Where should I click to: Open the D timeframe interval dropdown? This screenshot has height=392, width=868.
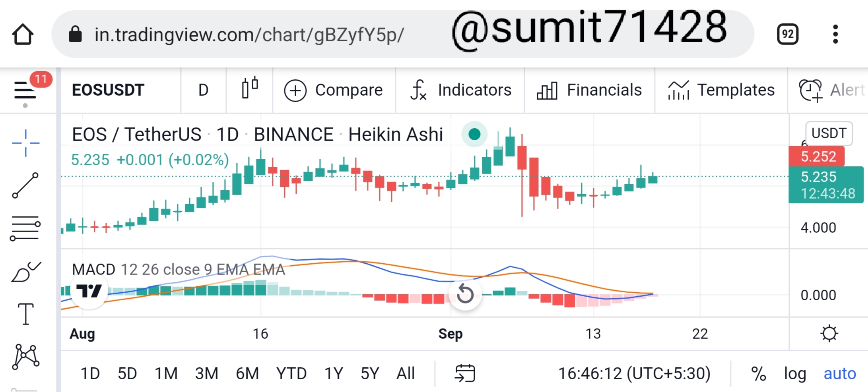pos(203,90)
